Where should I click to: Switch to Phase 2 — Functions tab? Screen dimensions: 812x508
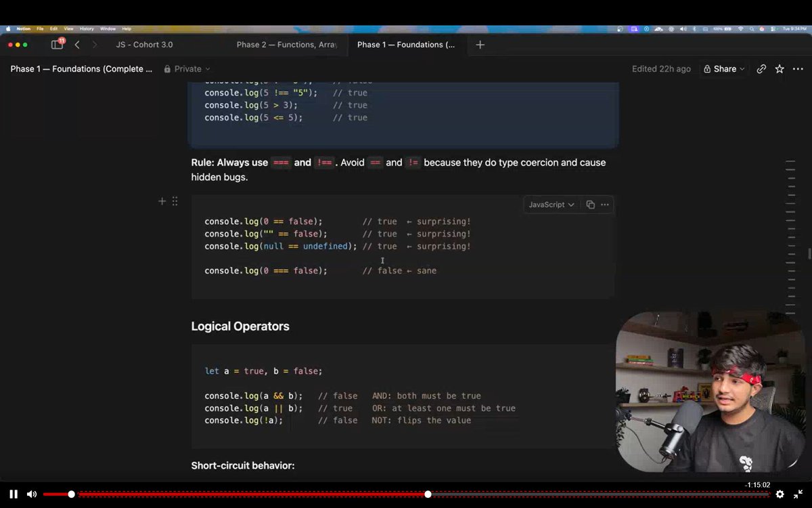pos(287,45)
